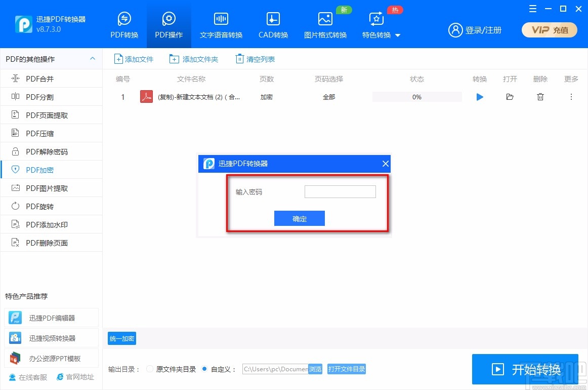Open the 图片格式转换 tab
Viewport: 588px width, 390px height.
(x=325, y=25)
